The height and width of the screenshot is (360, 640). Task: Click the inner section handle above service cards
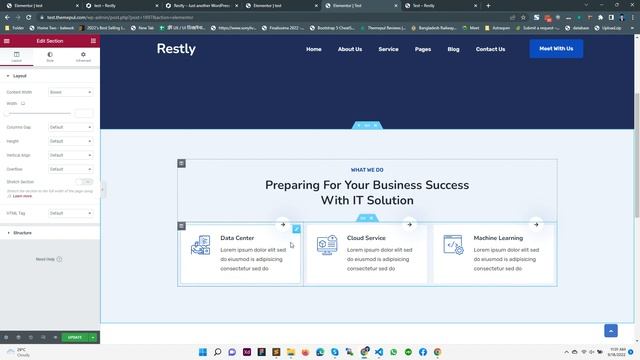point(367,218)
